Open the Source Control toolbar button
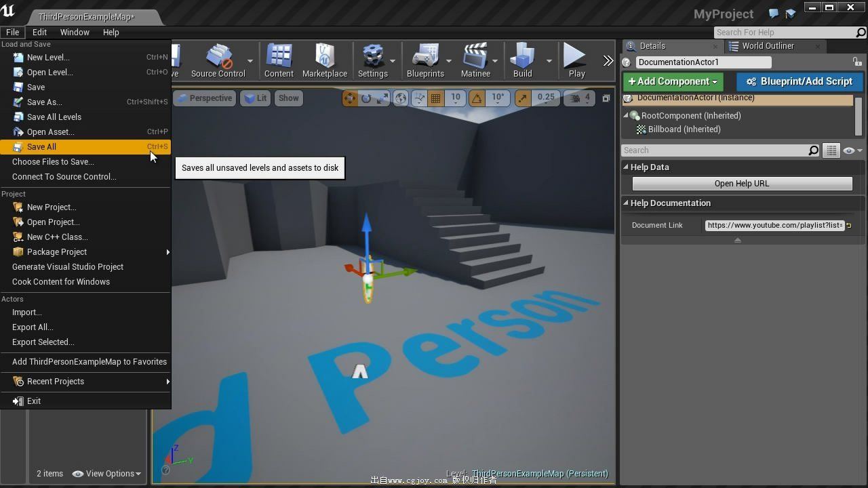This screenshot has height=488, width=868. pyautogui.click(x=218, y=61)
